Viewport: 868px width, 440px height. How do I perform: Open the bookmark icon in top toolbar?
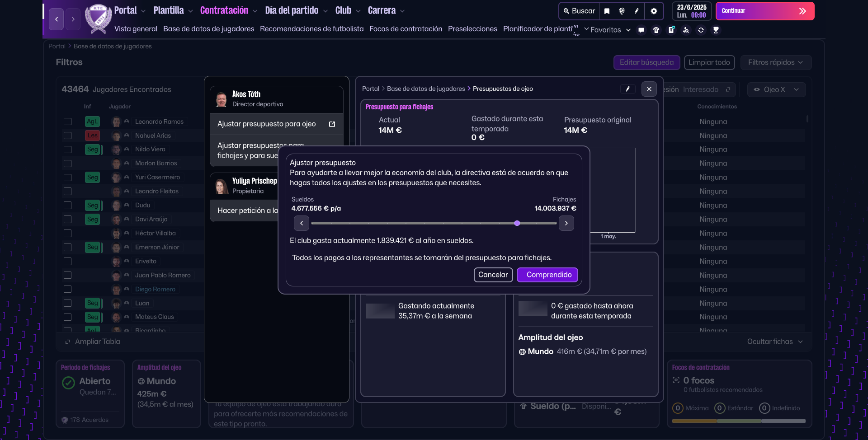pyautogui.click(x=607, y=11)
